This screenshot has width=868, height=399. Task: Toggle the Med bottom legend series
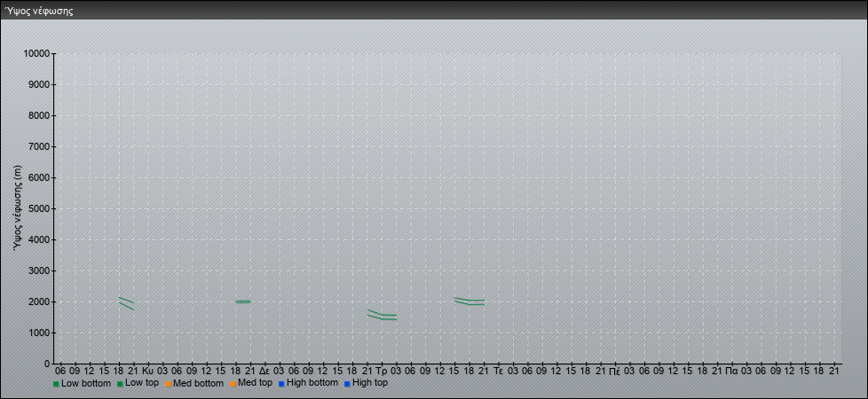(x=194, y=383)
